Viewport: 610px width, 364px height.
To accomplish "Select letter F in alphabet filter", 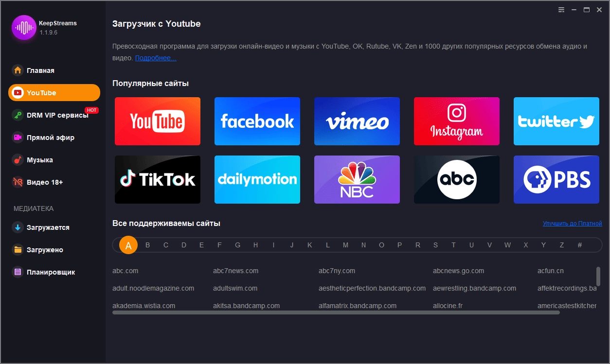I will pyautogui.click(x=219, y=245).
